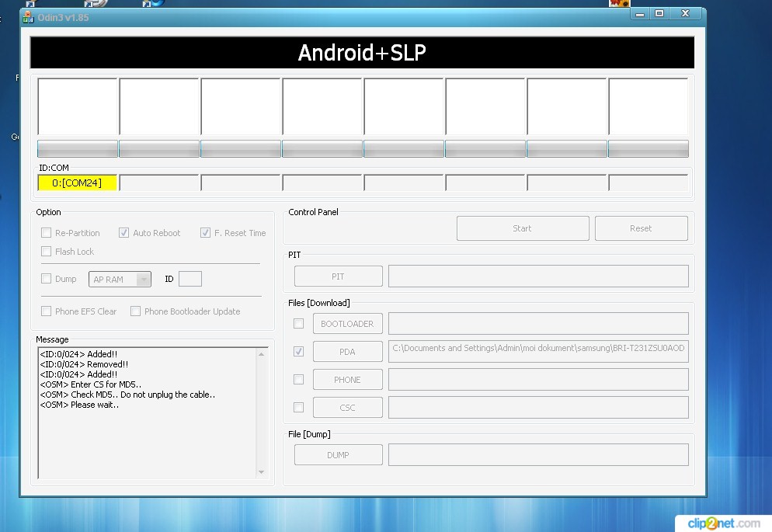Click the CSC file button

tap(347, 408)
